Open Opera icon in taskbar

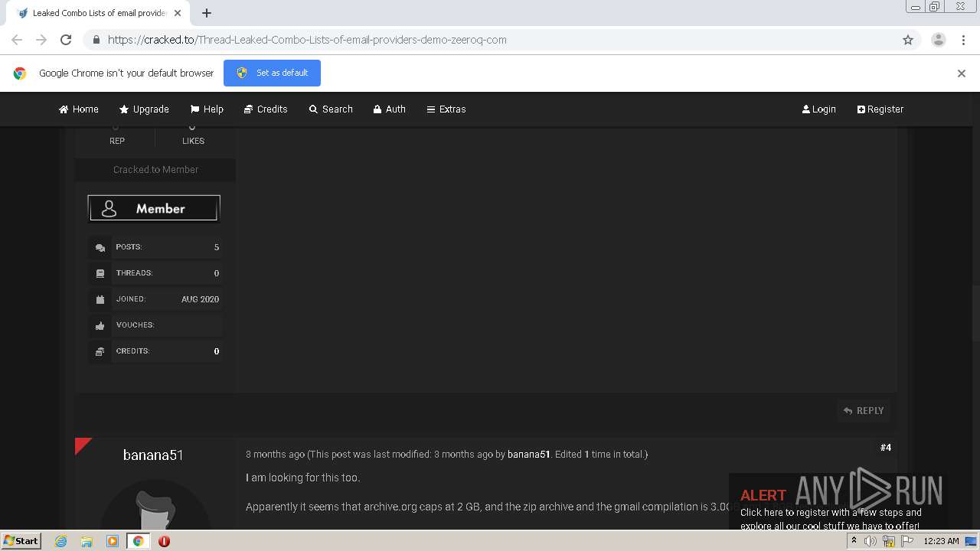(164, 541)
